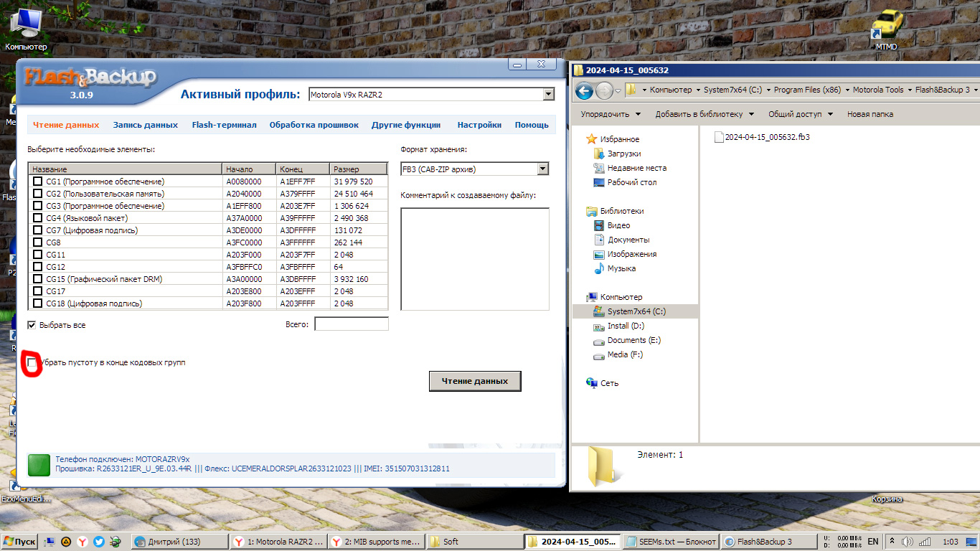
Task: Check the CG15 (Графический пакет DRM) checkbox
Action: [37, 279]
